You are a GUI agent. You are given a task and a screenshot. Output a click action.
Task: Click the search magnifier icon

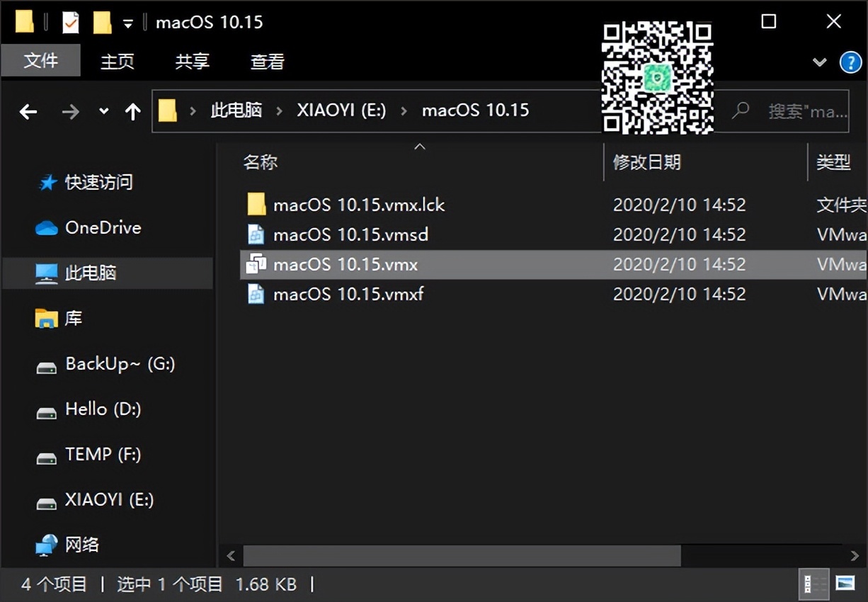tap(741, 110)
